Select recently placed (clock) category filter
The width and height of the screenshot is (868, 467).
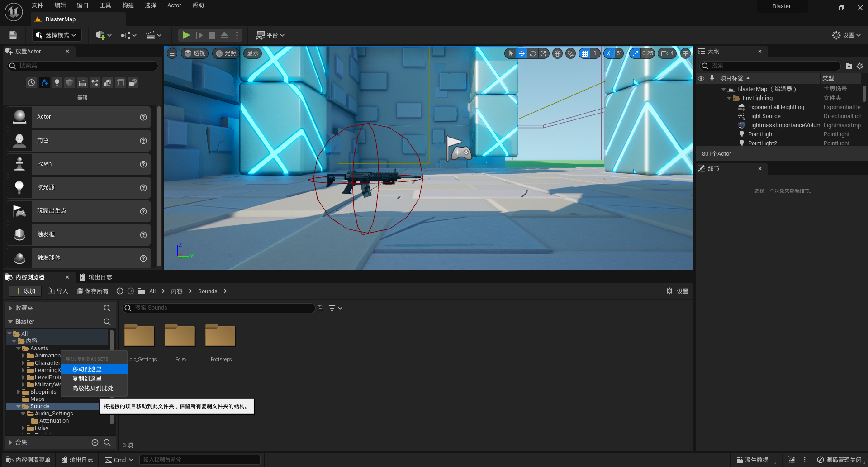[31, 83]
